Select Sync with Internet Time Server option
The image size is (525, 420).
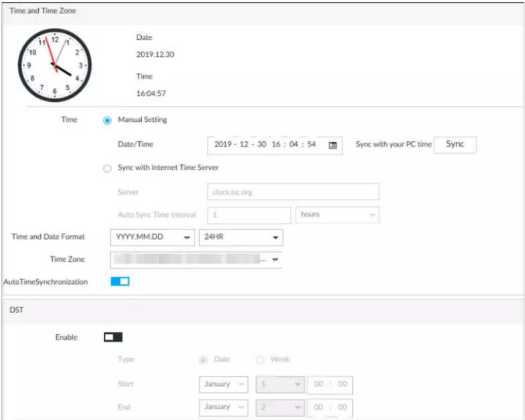(x=107, y=168)
